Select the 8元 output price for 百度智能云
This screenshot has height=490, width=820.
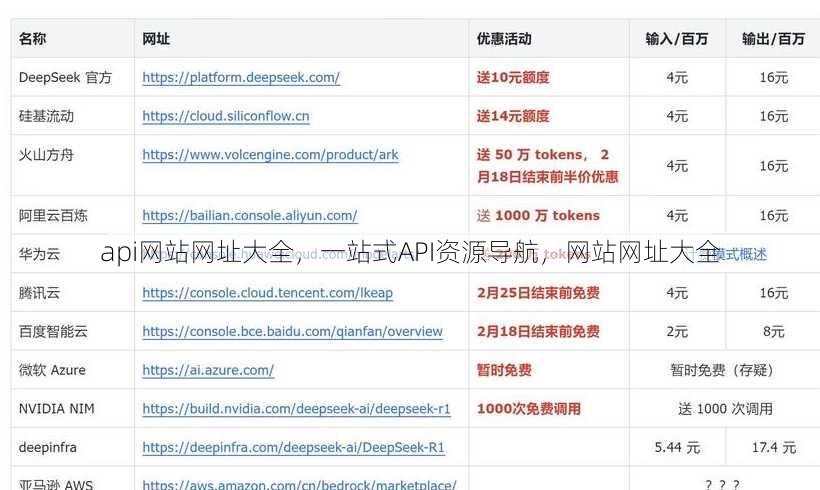coord(774,332)
